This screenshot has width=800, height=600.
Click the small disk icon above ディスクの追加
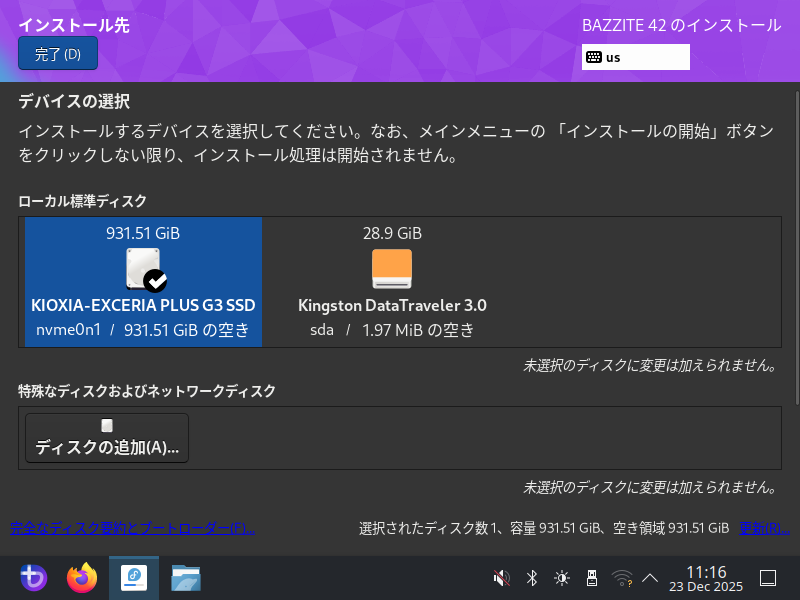tap(107, 425)
